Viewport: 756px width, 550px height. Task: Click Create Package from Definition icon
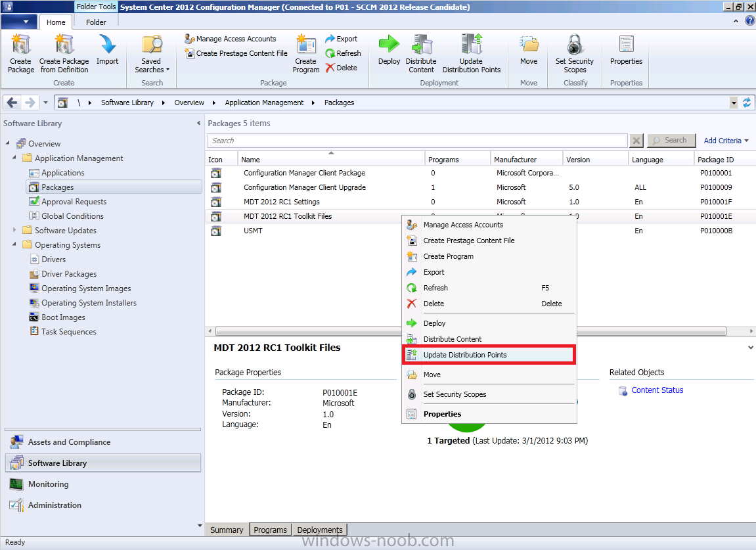64,53
